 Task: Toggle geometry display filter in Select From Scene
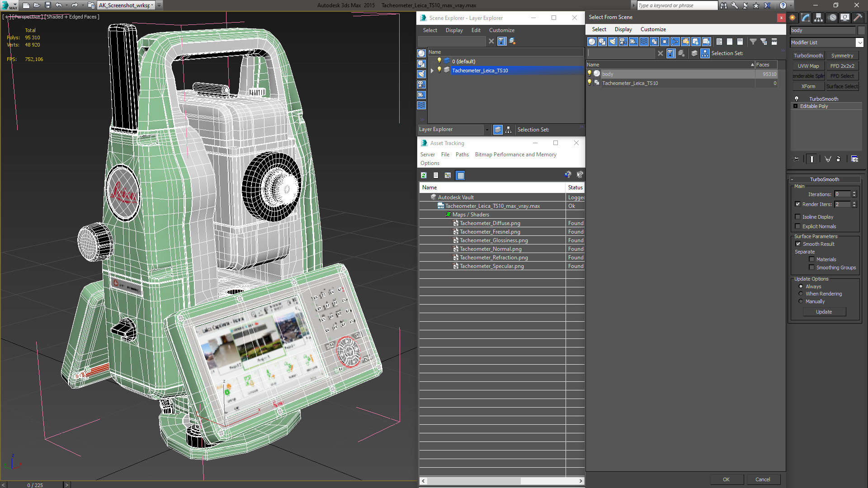coord(592,42)
